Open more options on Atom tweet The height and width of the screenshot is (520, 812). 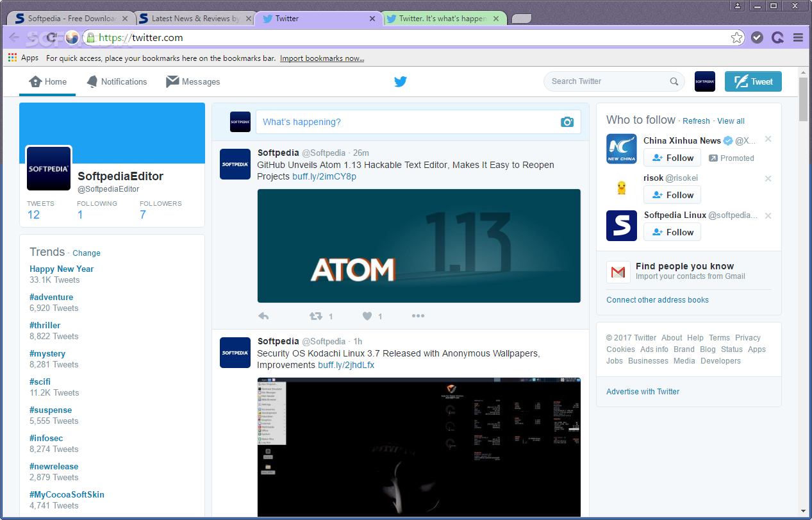pos(418,315)
